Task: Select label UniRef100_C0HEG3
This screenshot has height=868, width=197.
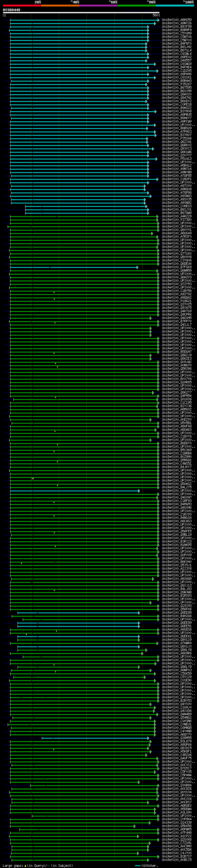Action: click(177, 206)
